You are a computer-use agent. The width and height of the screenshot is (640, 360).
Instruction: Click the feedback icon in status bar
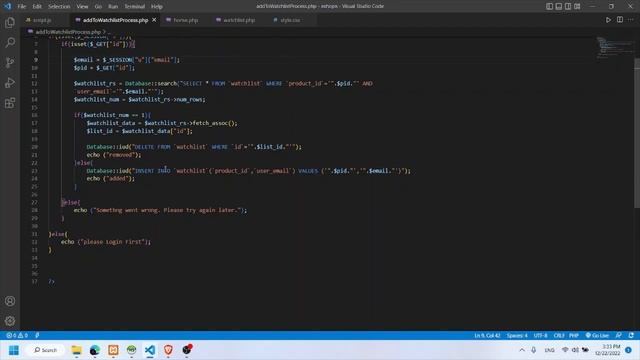point(619,335)
